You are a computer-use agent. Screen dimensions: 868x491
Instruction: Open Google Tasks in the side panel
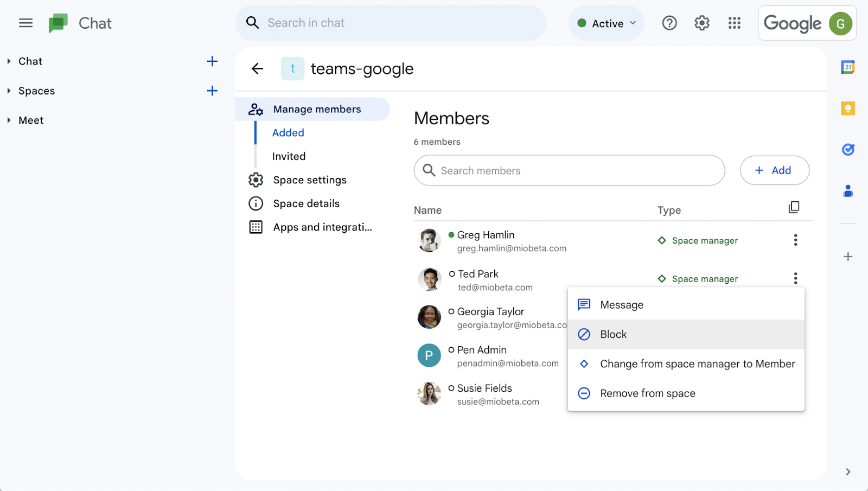[848, 150]
